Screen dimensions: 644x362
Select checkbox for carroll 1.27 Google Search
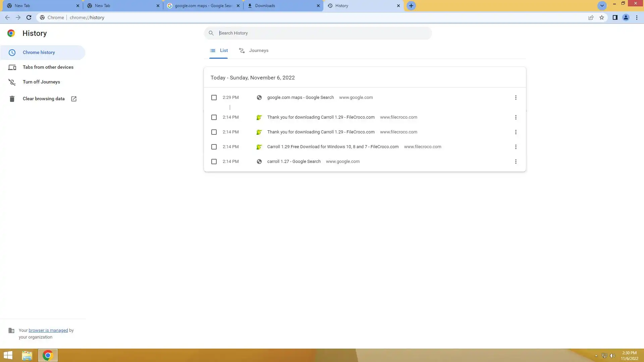point(214,162)
